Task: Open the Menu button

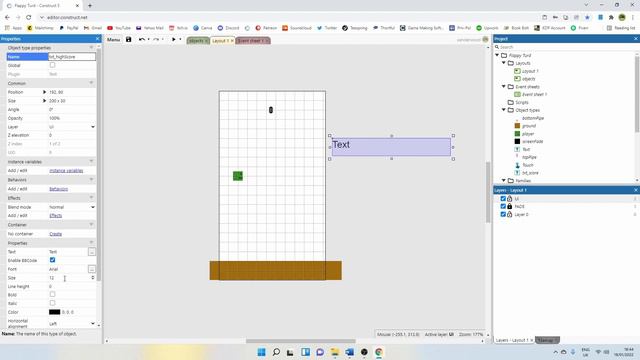Action: (x=113, y=40)
